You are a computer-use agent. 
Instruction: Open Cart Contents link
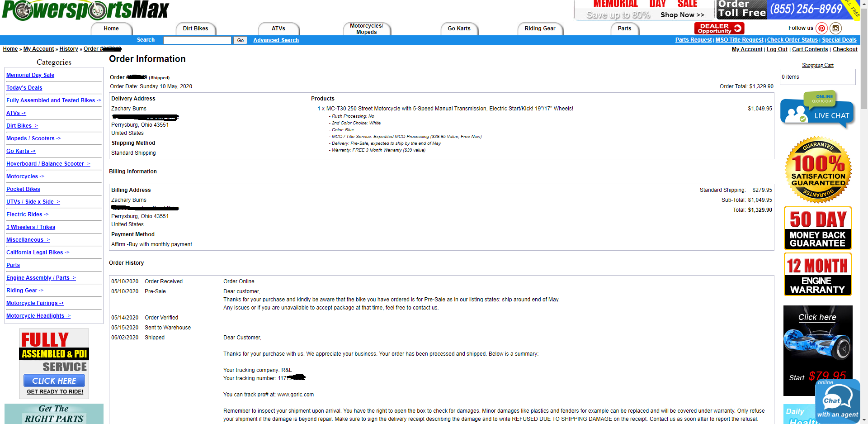coord(810,49)
